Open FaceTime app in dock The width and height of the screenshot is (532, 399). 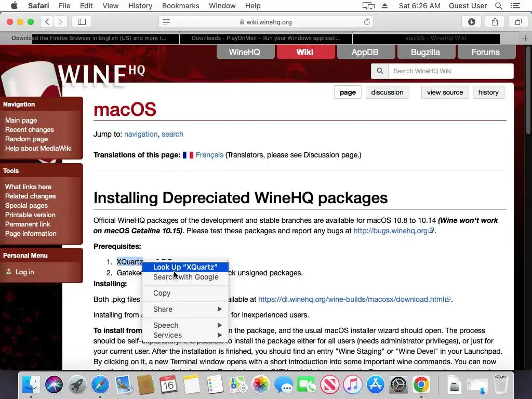(307, 385)
